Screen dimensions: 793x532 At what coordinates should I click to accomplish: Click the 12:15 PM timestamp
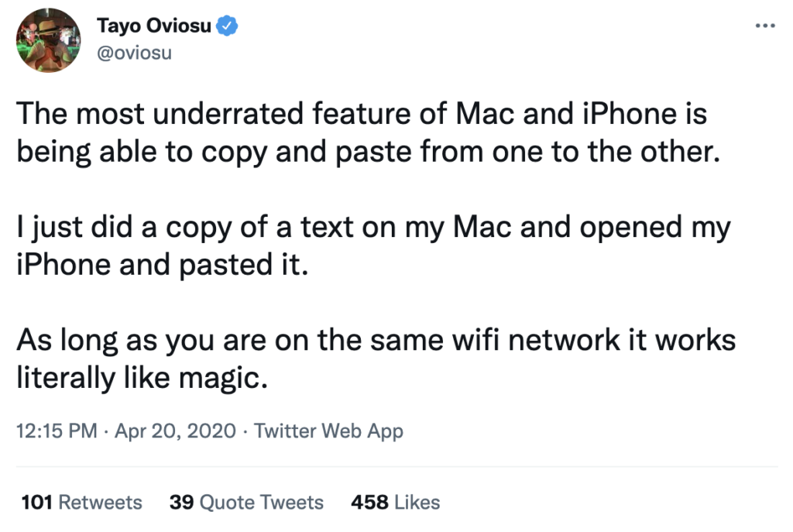pyautogui.click(x=57, y=431)
